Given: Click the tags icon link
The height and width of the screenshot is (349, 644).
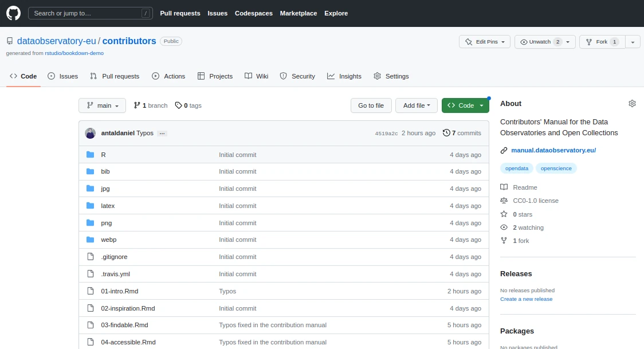Looking at the screenshot, I should click(x=178, y=105).
